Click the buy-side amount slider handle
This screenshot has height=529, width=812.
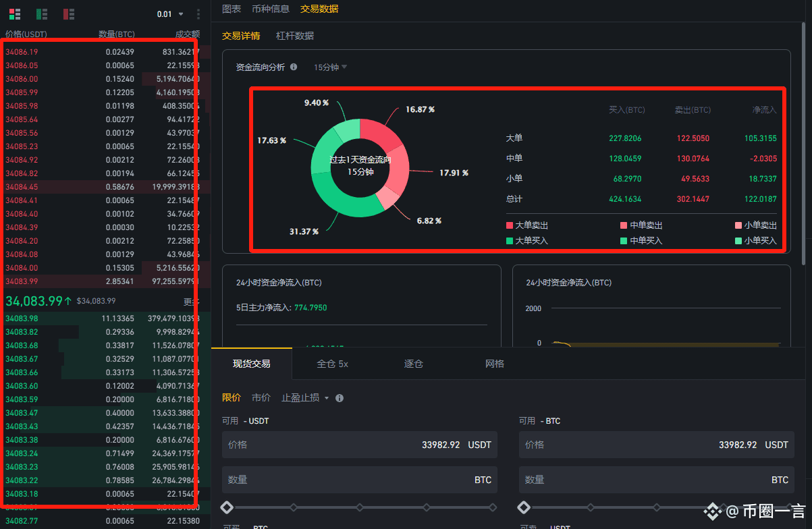coord(227,507)
